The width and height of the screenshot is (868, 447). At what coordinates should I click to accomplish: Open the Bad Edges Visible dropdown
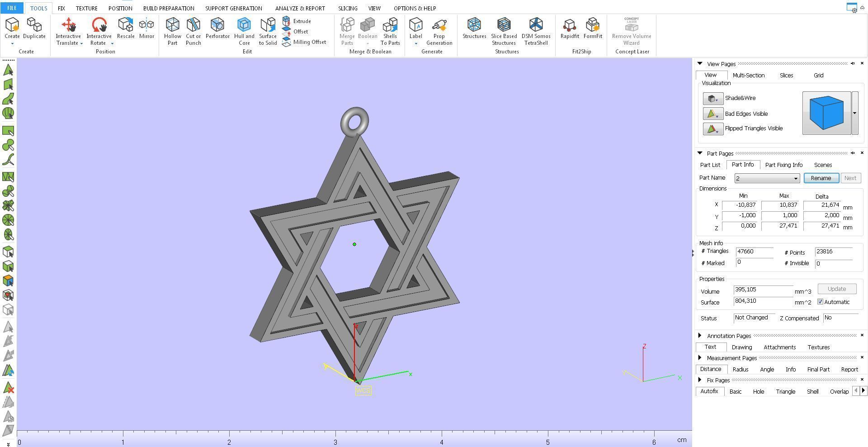point(713,114)
